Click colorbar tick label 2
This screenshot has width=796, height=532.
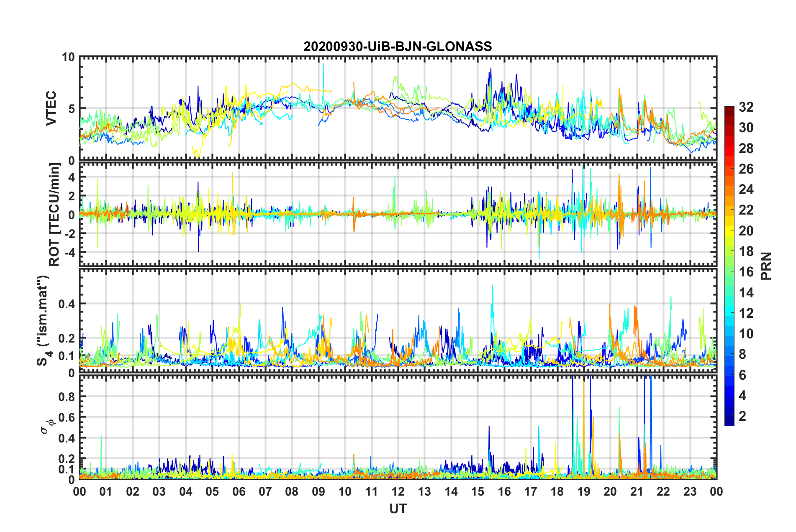point(742,416)
